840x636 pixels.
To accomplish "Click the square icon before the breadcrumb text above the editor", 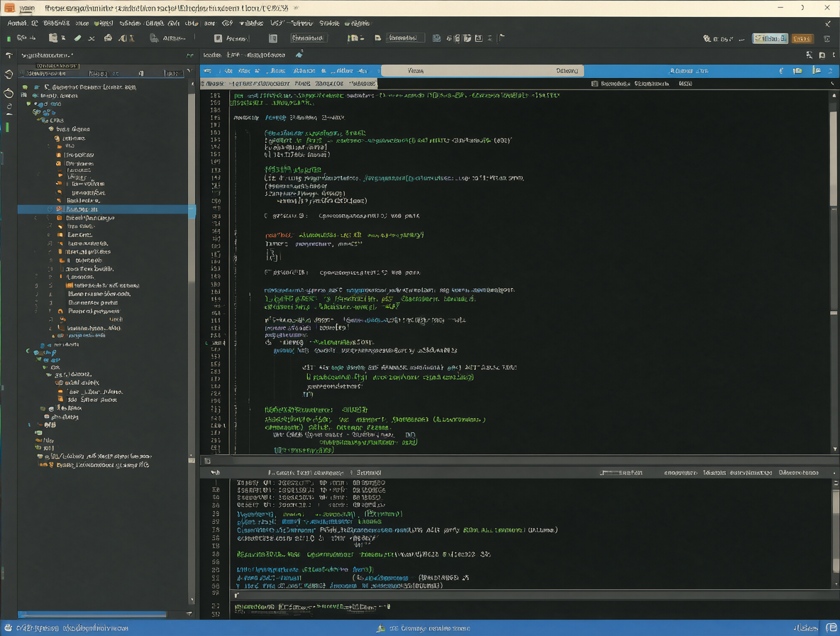I will (595, 84).
